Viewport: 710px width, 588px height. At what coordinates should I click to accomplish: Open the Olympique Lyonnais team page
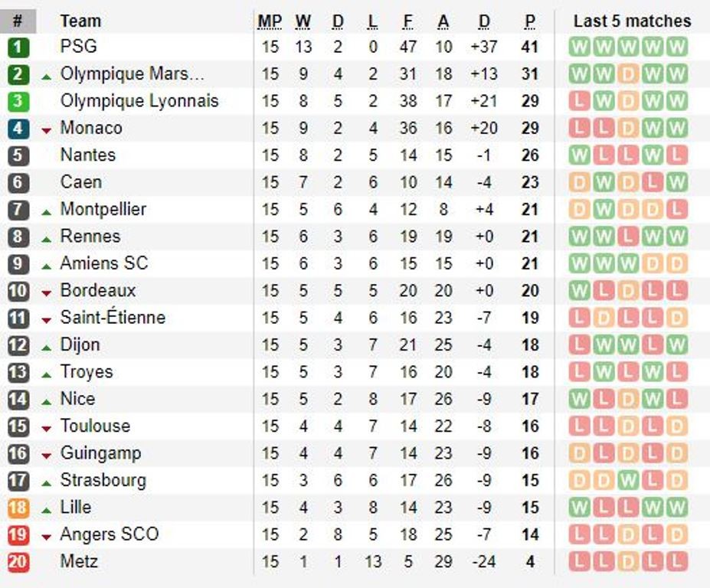click(139, 101)
